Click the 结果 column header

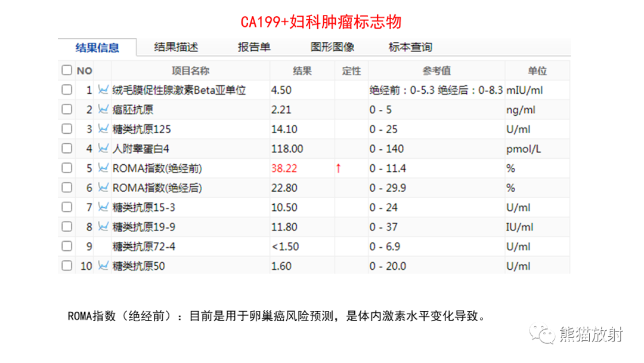[x=302, y=70]
